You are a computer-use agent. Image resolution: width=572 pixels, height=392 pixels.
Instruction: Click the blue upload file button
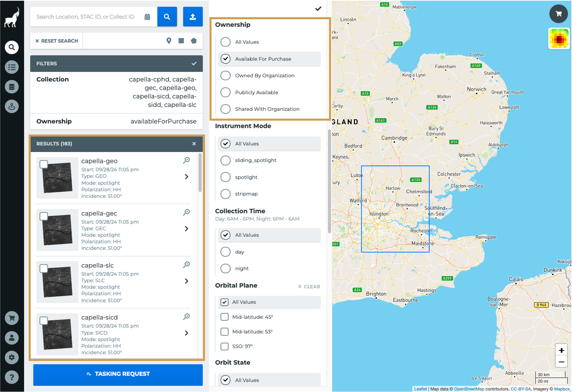click(x=193, y=16)
